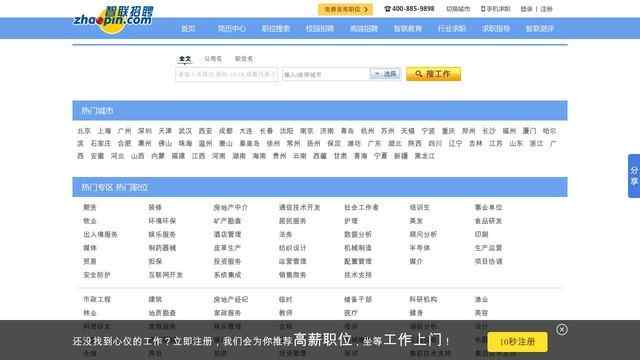640x360 pixels.
Task: Open the 求职指导 nav item
Action: click(x=496, y=29)
